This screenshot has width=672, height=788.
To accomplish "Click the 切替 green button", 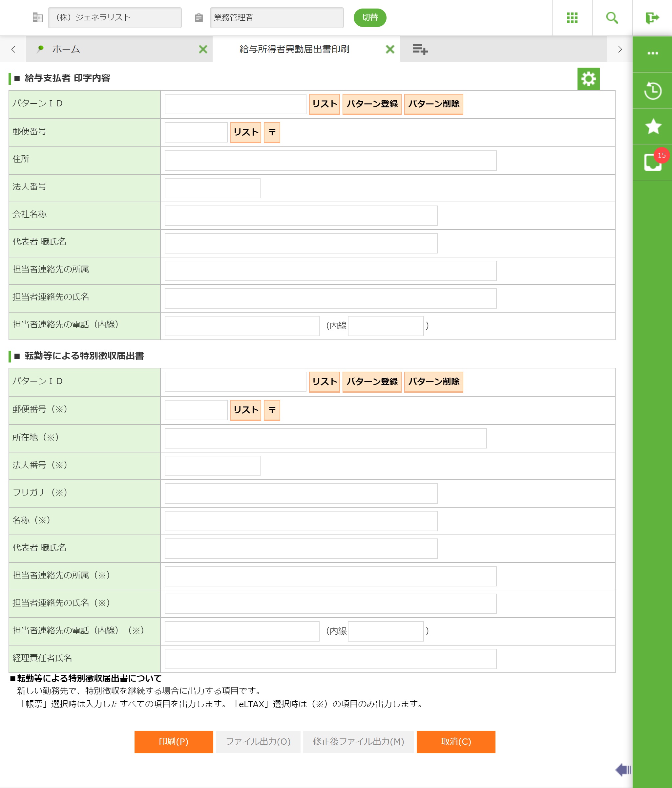I will coord(369,17).
